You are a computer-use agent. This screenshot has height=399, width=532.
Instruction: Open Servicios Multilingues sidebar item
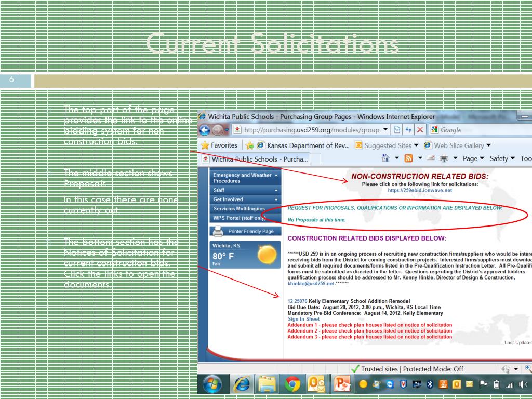245,209
